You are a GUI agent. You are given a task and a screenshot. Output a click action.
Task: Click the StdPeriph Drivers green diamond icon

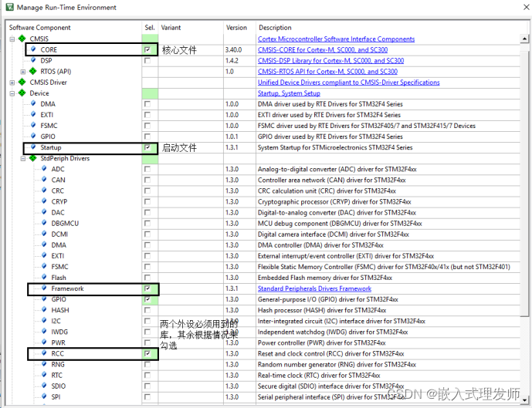33,158
